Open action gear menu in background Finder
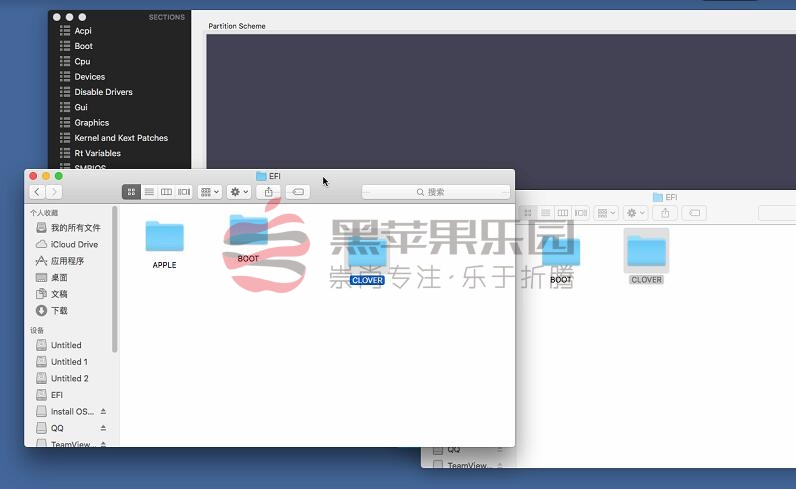This screenshot has width=796, height=489. click(635, 213)
